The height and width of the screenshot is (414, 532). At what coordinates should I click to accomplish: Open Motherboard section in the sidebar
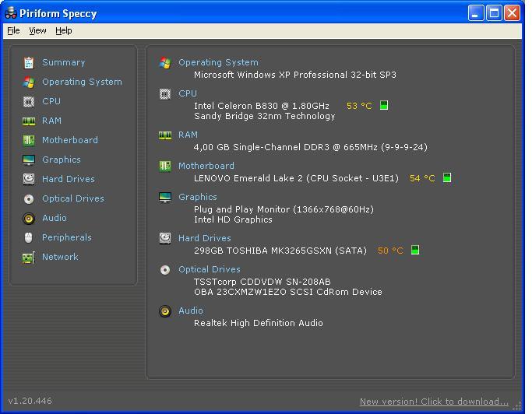click(70, 140)
